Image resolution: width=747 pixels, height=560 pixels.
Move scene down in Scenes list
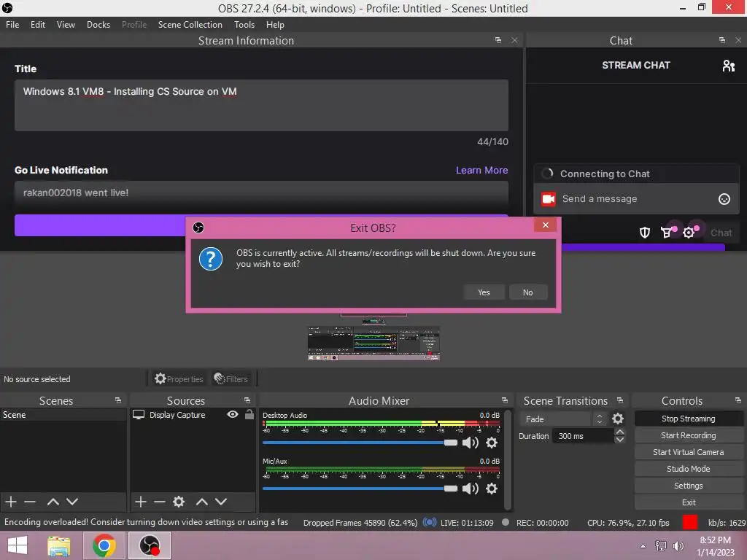[x=72, y=502]
